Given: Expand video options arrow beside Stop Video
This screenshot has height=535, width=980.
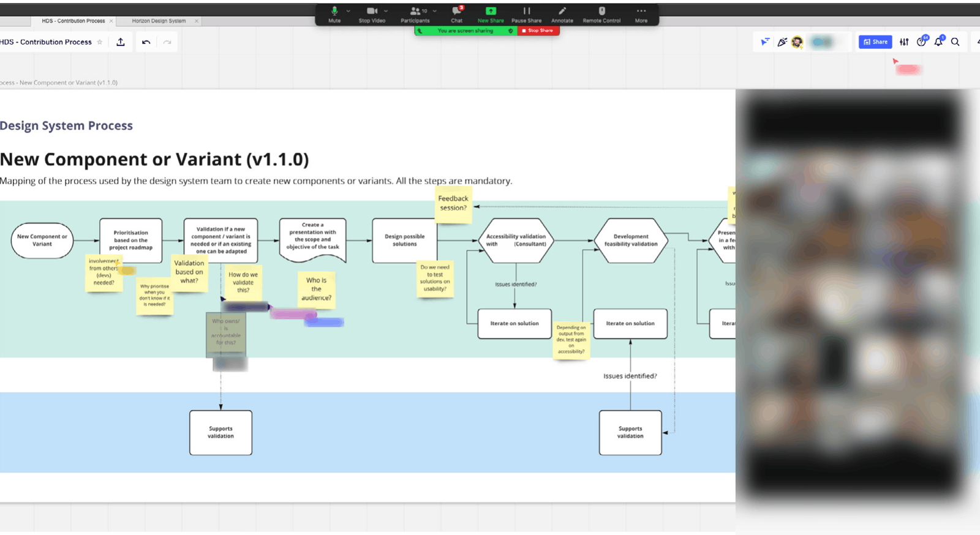Looking at the screenshot, I should tap(386, 11).
